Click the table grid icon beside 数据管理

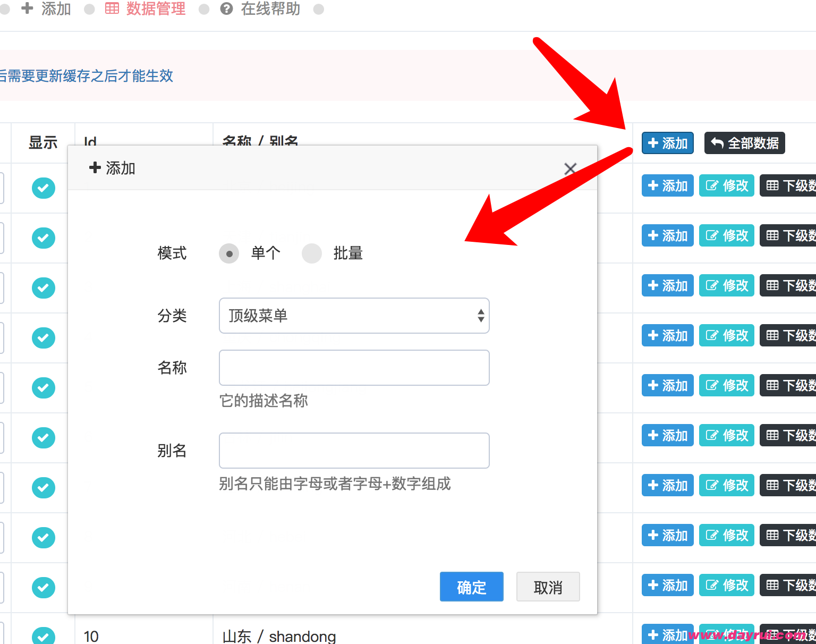pyautogui.click(x=112, y=9)
